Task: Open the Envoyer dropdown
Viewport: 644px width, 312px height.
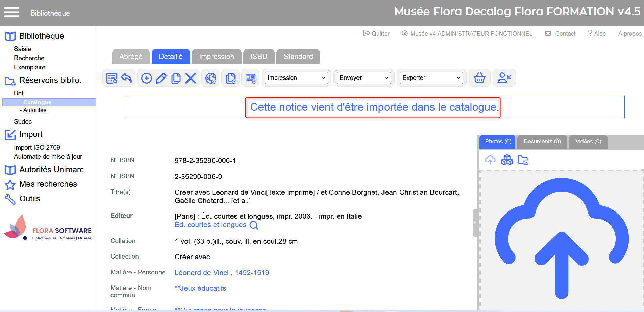Action: [x=364, y=78]
